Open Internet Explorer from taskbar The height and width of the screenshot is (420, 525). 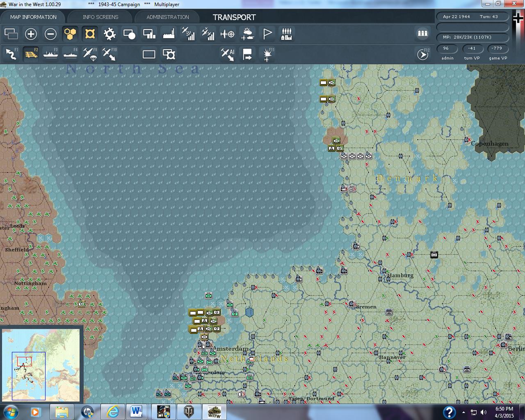click(x=113, y=412)
